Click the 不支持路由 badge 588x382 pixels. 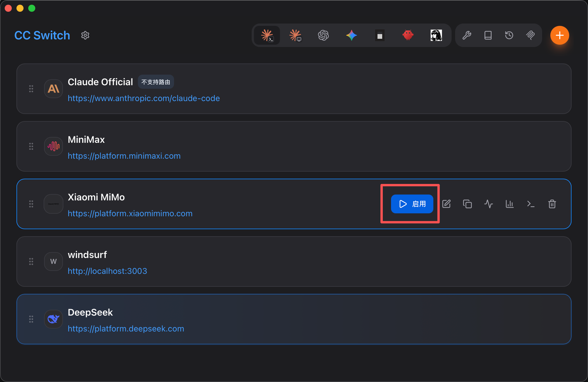(156, 82)
